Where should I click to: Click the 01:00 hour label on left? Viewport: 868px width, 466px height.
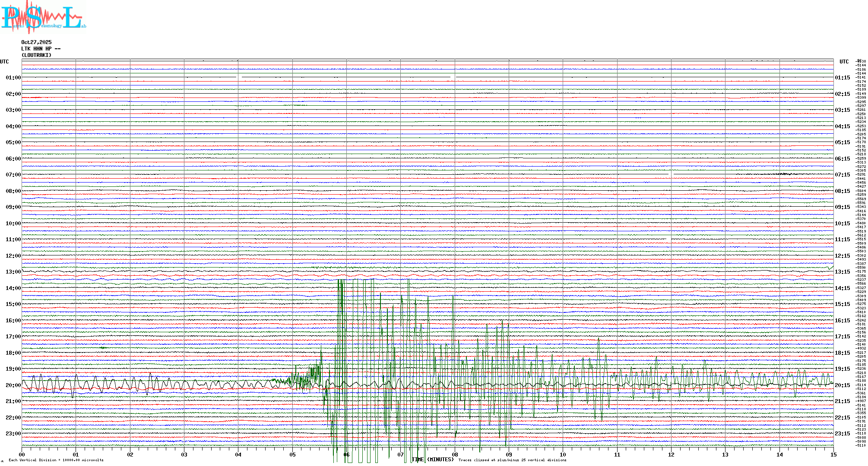(x=13, y=78)
